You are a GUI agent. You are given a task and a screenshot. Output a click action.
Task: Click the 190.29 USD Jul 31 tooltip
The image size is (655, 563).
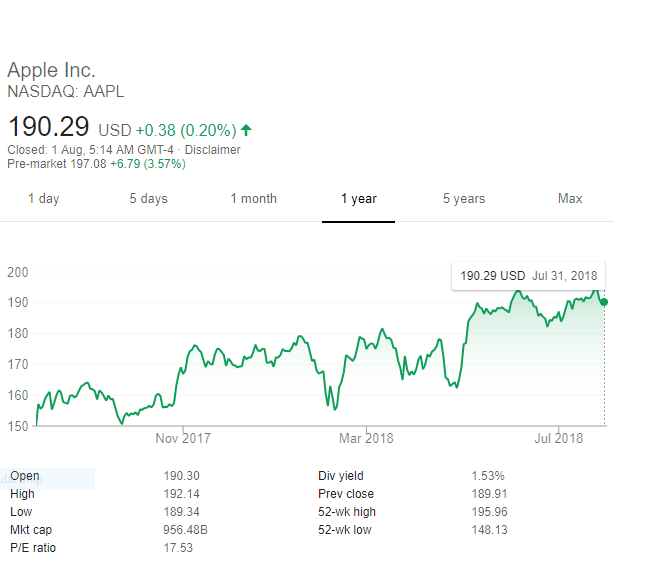tap(528, 276)
